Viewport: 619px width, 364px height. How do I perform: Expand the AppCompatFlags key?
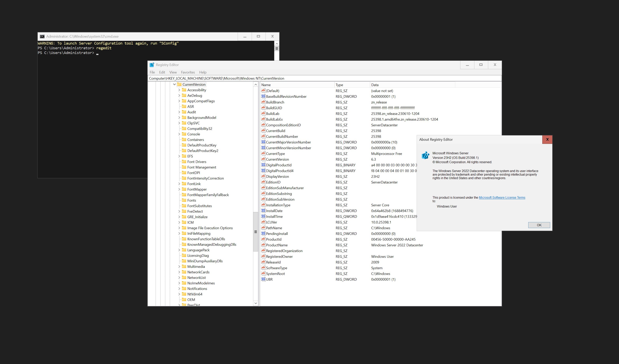(x=179, y=101)
